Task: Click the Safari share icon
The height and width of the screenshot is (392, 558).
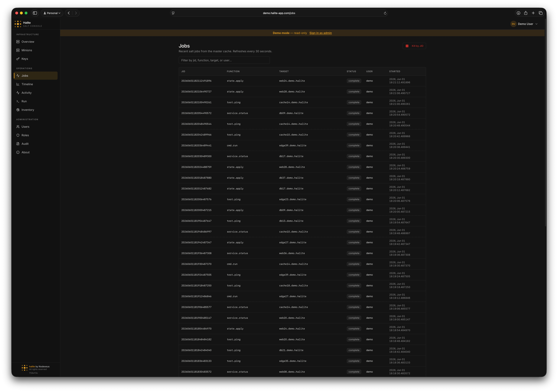Action: [x=526, y=13]
